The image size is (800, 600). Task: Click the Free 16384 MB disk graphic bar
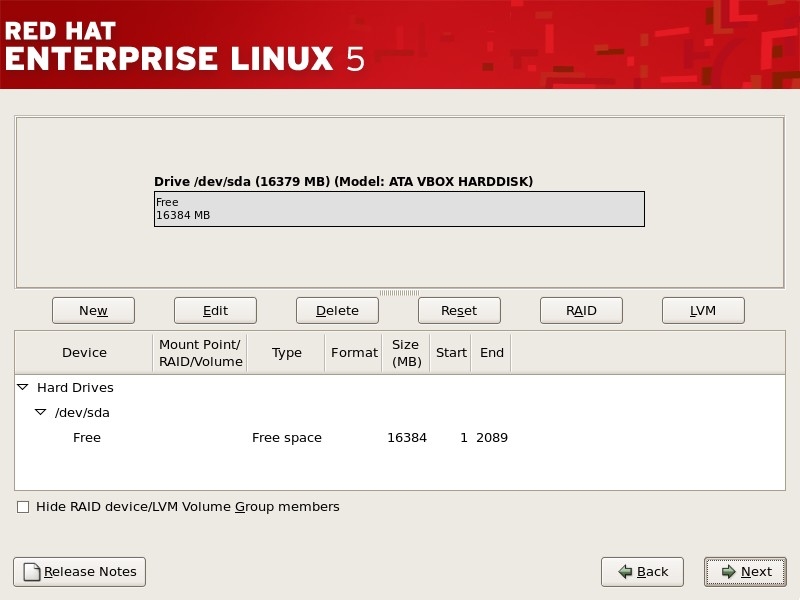(399, 209)
